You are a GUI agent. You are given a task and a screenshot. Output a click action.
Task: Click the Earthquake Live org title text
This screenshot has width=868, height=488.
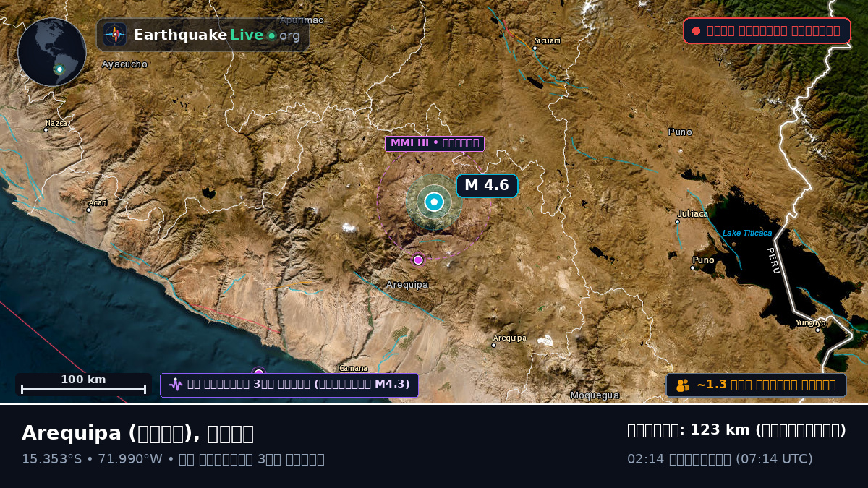pyautogui.click(x=217, y=35)
